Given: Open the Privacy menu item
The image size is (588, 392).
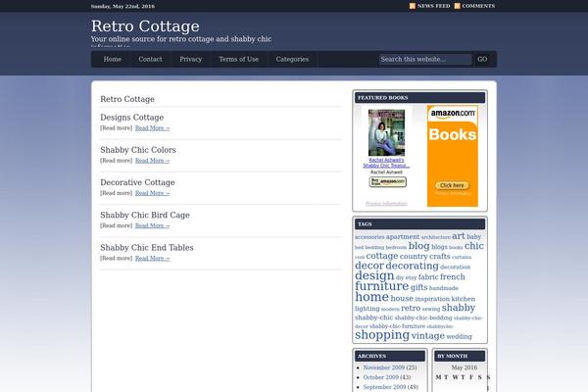Looking at the screenshot, I should [190, 59].
